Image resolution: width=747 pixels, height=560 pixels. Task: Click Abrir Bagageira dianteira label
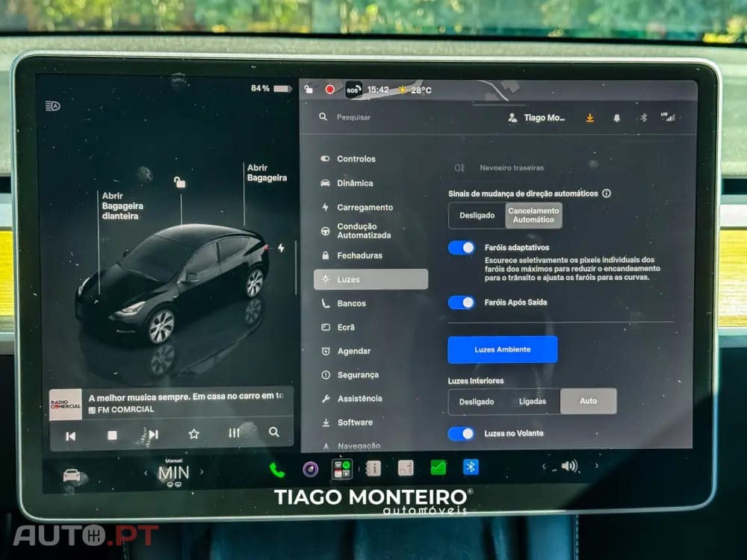122,206
